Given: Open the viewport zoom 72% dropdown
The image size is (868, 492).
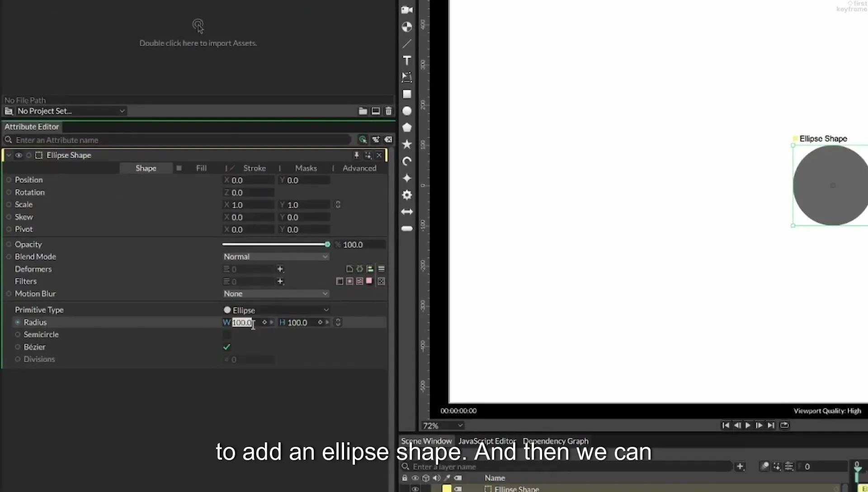Looking at the screenshot, I should (443, 426).
